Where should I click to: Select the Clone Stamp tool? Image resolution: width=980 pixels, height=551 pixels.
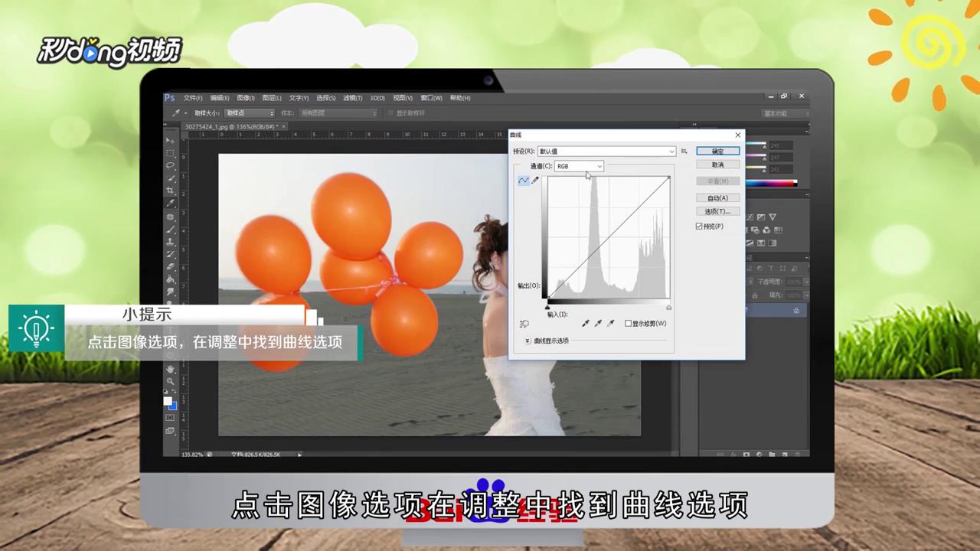tap(171, 242)
